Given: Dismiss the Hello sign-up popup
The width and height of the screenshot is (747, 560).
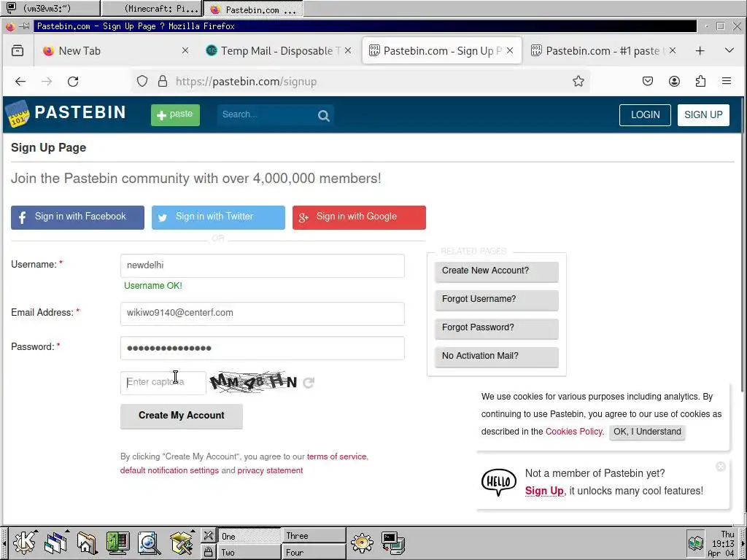Looking at the screenshot, I should 721,467.
